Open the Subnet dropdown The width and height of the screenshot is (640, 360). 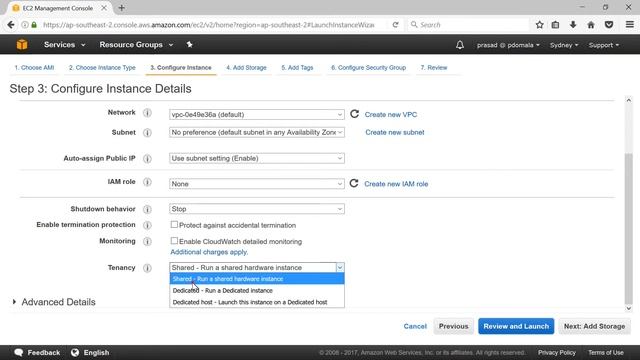[x=257, y=132]
